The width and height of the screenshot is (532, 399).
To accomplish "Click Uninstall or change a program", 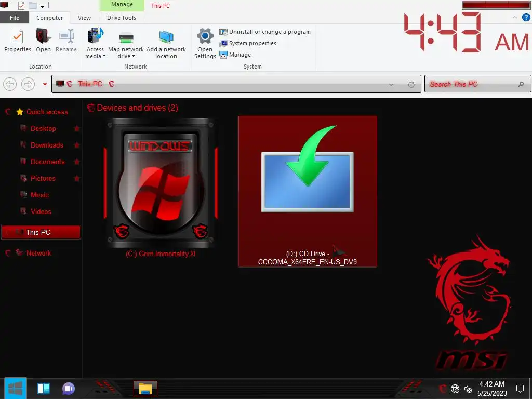I will [x=264, y=32].
